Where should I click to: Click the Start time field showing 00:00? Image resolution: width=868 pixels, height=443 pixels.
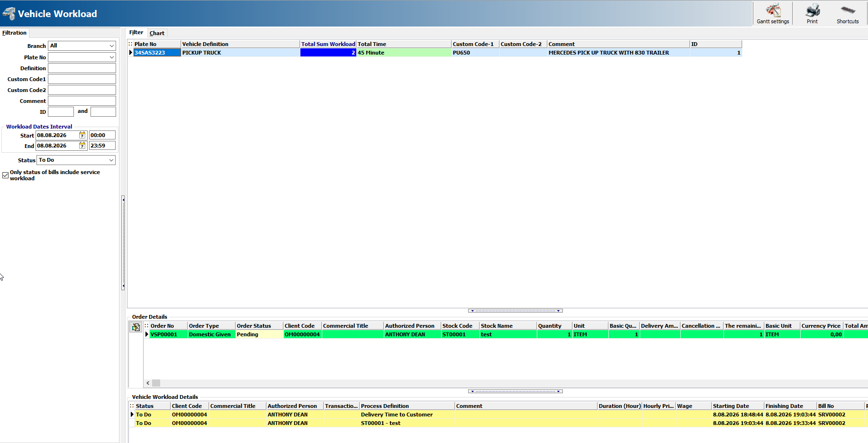102,135
